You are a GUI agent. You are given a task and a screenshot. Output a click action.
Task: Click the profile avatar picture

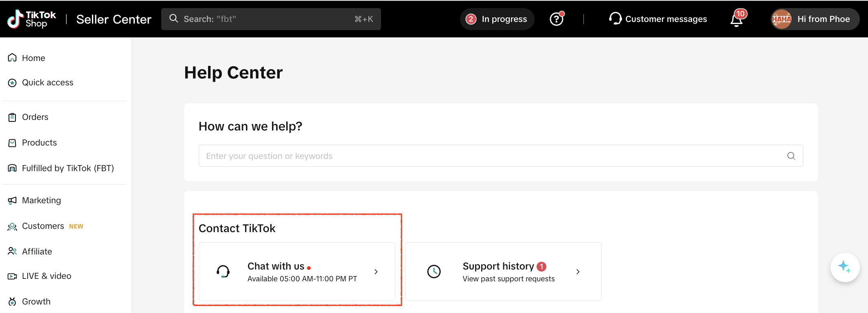pos(781,19)
